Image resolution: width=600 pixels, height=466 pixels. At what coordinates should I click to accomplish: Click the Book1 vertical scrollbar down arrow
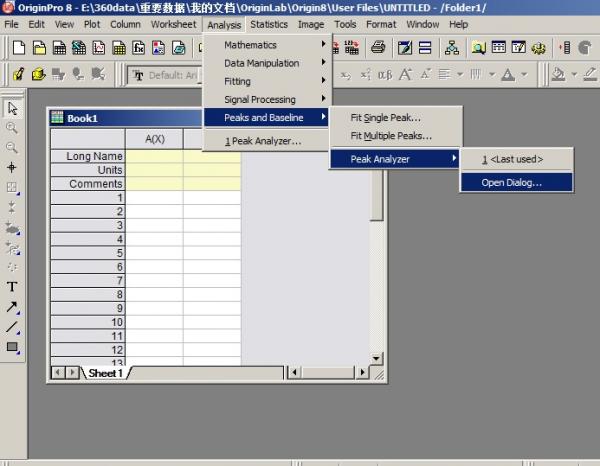[x=376, y=358]
